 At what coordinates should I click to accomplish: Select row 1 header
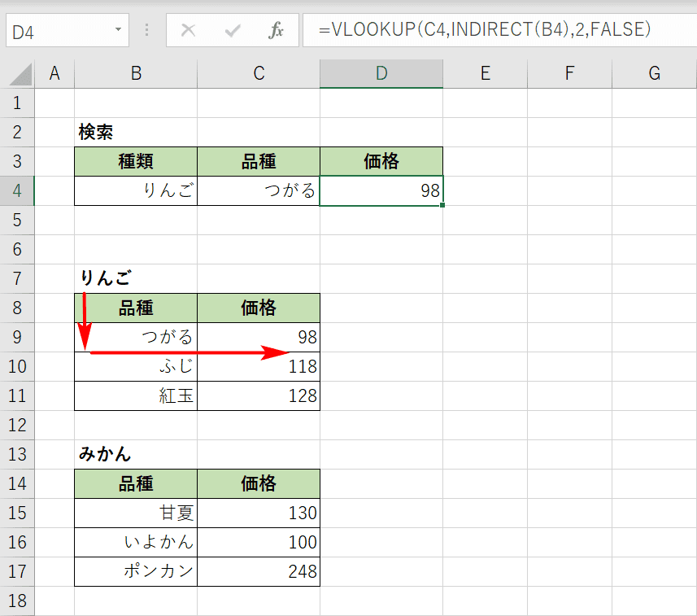(x=17, y=103)
